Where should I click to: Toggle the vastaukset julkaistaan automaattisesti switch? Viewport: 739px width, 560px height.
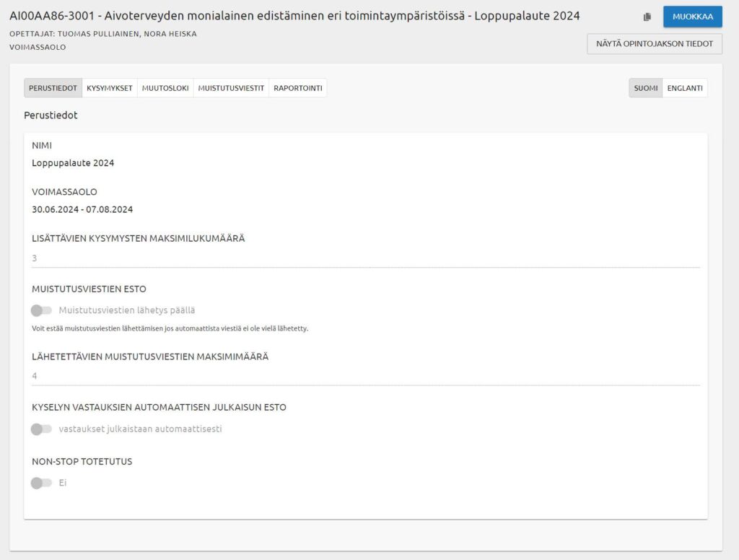(x=42, y=429)
